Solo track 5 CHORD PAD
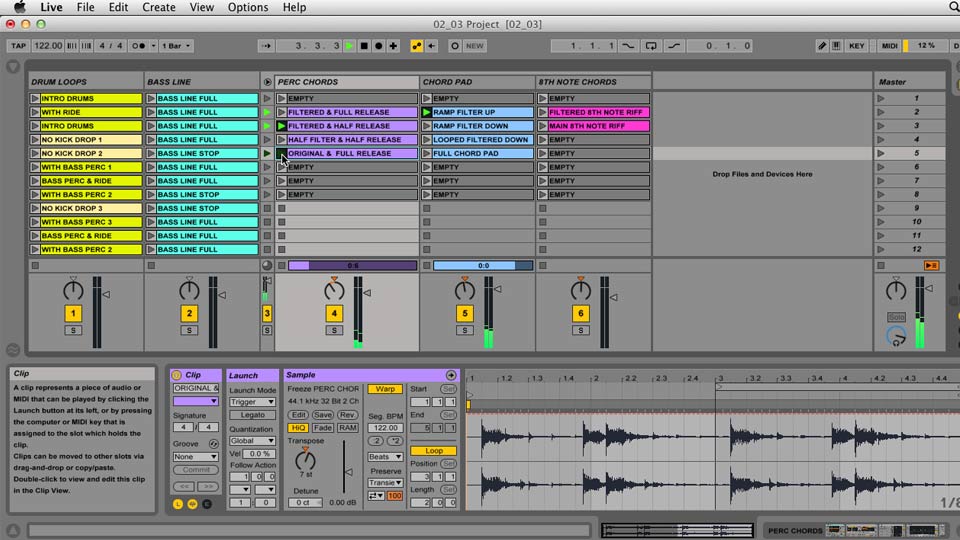960x540 pixels. [x=465, y=331]
